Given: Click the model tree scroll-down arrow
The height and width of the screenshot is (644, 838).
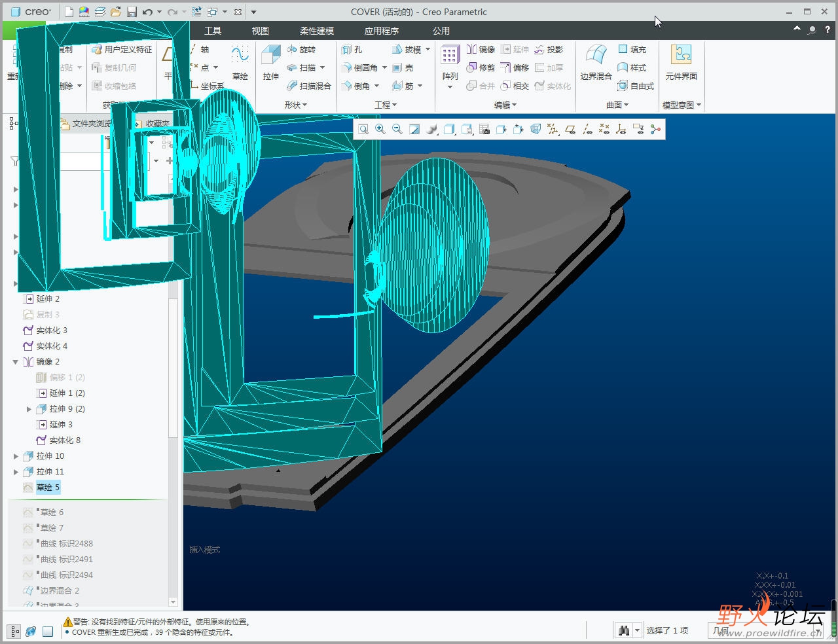Looking at the screenshot, I should click(x=173, y=602).
